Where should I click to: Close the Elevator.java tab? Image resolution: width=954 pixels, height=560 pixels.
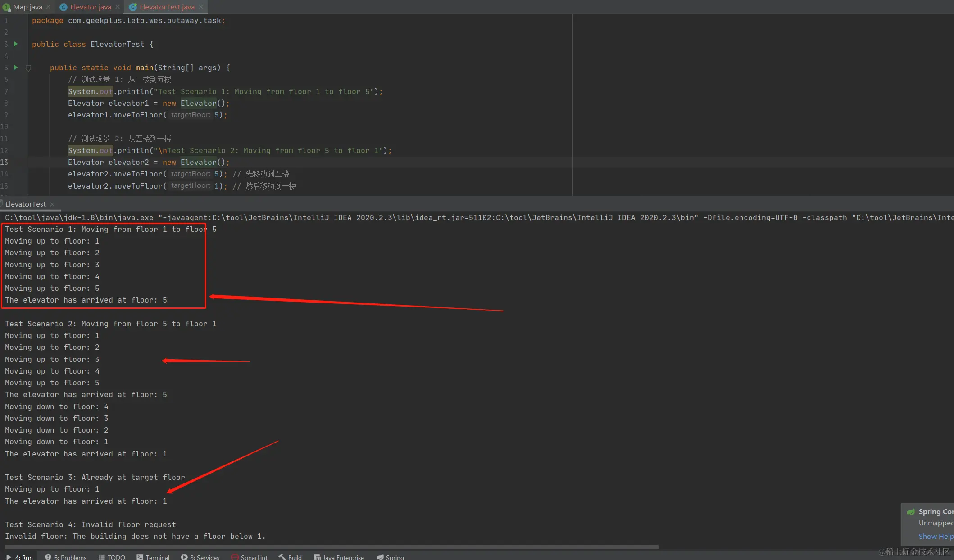(x=118, y=7)
